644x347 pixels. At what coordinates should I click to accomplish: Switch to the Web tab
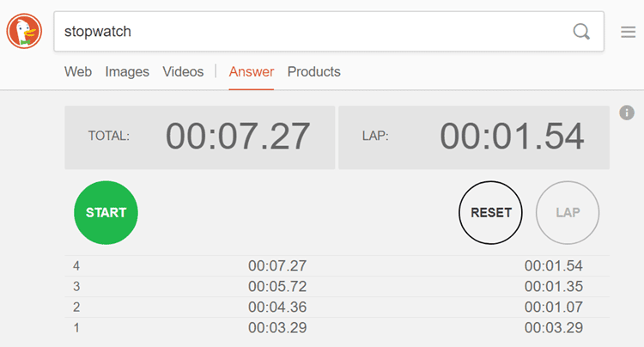78,72
